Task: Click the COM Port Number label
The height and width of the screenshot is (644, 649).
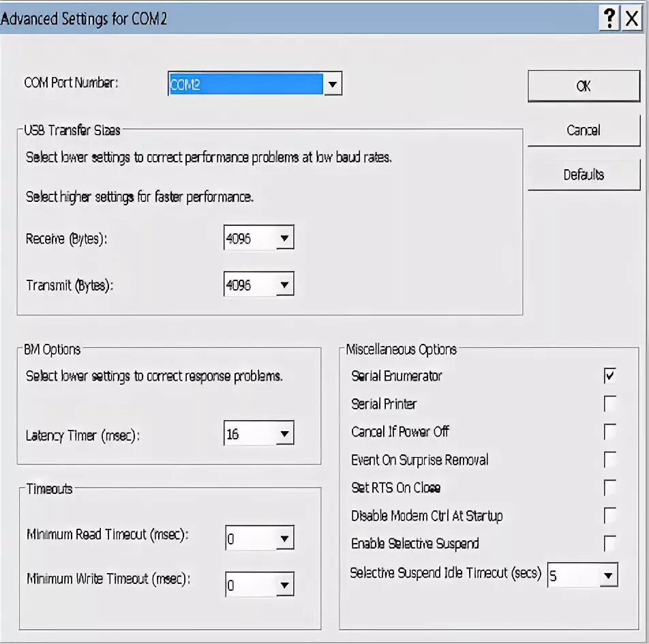Action: tap(71, 83)
